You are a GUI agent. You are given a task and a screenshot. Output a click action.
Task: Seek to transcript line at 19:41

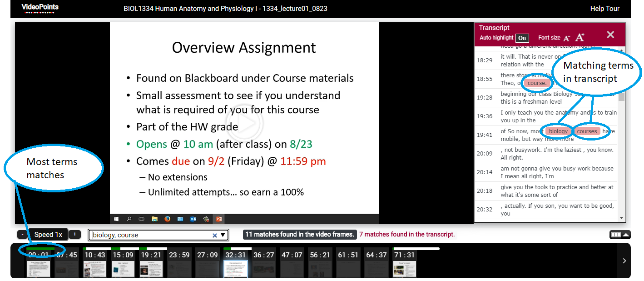tap(546, 135)
